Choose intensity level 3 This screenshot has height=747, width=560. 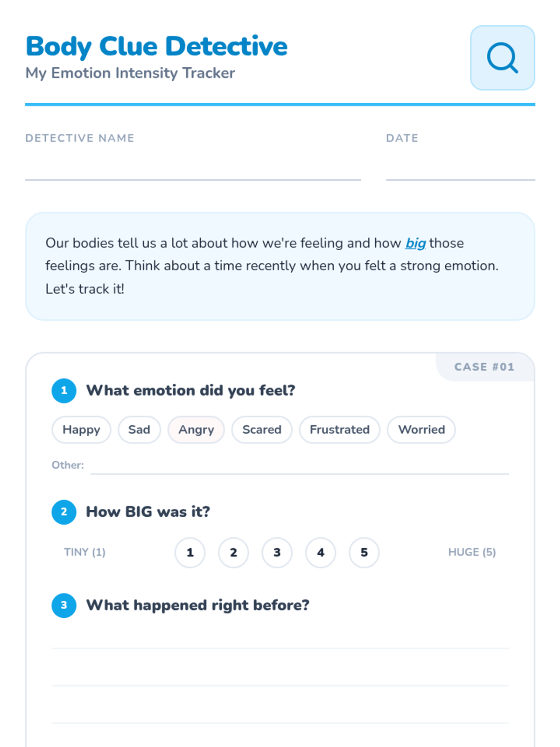277,553
